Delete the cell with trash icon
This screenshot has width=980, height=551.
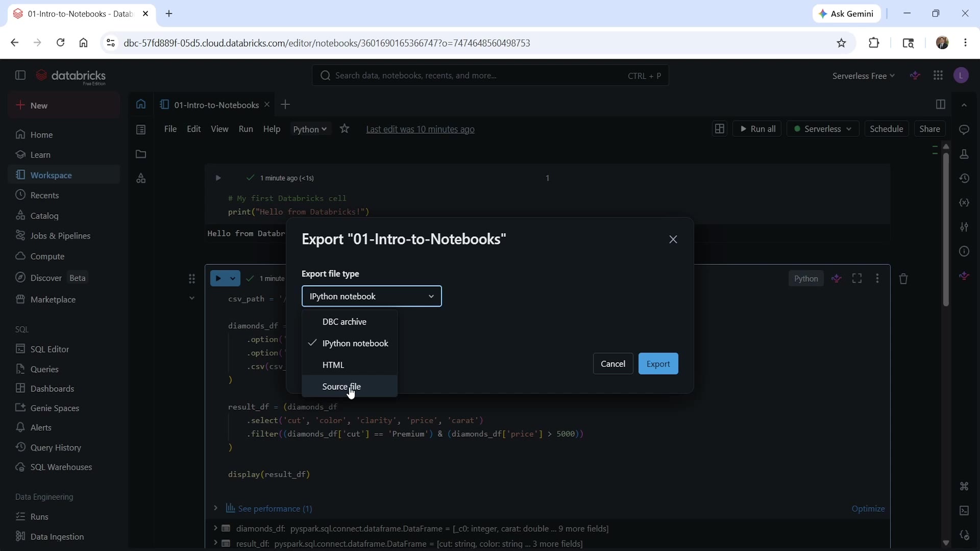(x=903, y=279)
